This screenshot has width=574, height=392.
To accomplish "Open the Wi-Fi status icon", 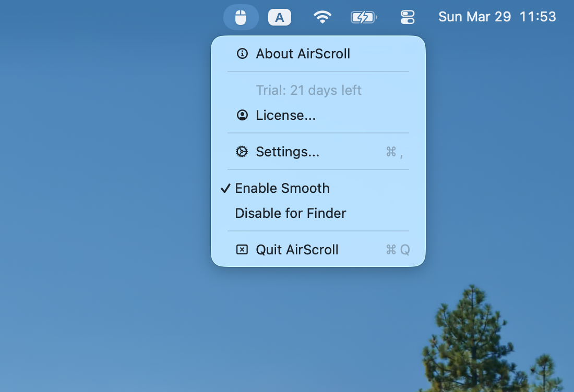I will tap(322, 16).
